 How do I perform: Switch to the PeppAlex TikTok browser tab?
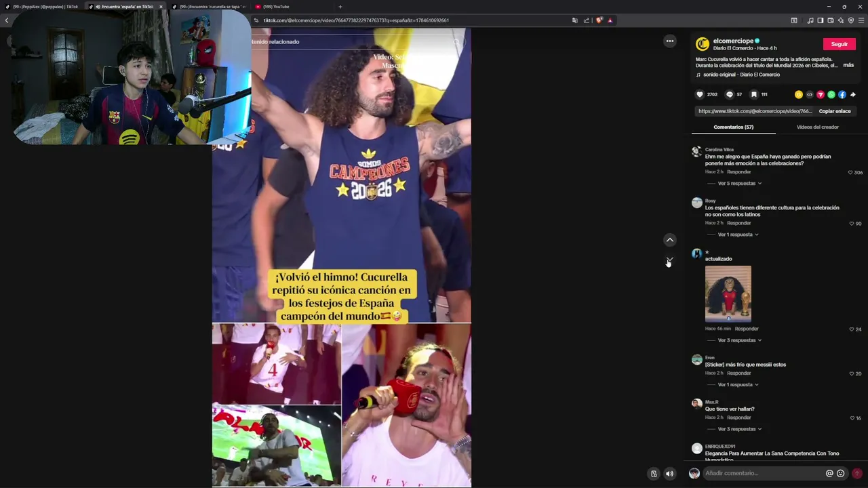pos(44,7)
